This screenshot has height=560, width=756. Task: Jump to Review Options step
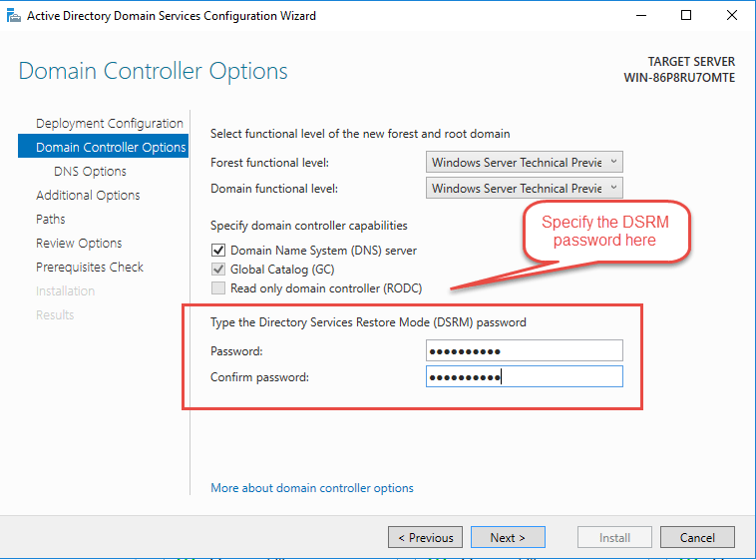point(79,244)
